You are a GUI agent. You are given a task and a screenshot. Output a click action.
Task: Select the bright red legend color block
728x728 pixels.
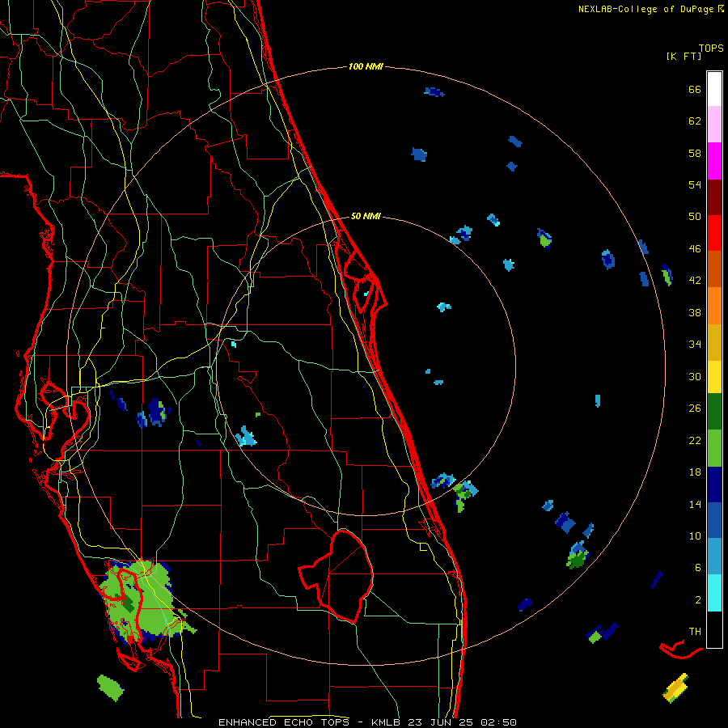pyautogui.click(x=714, y=234)
